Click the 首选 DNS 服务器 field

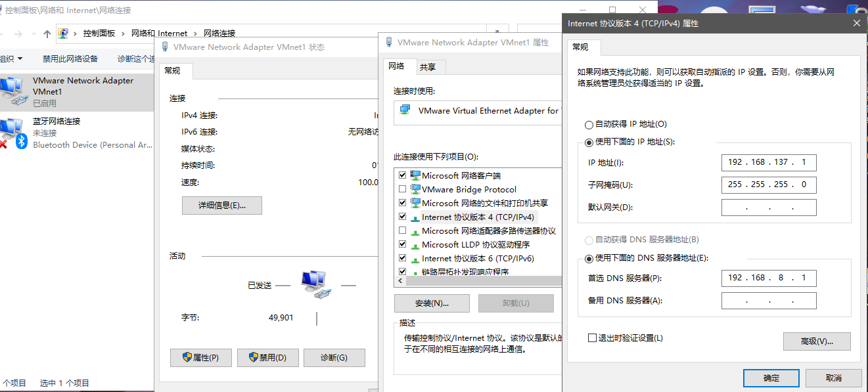769,278
